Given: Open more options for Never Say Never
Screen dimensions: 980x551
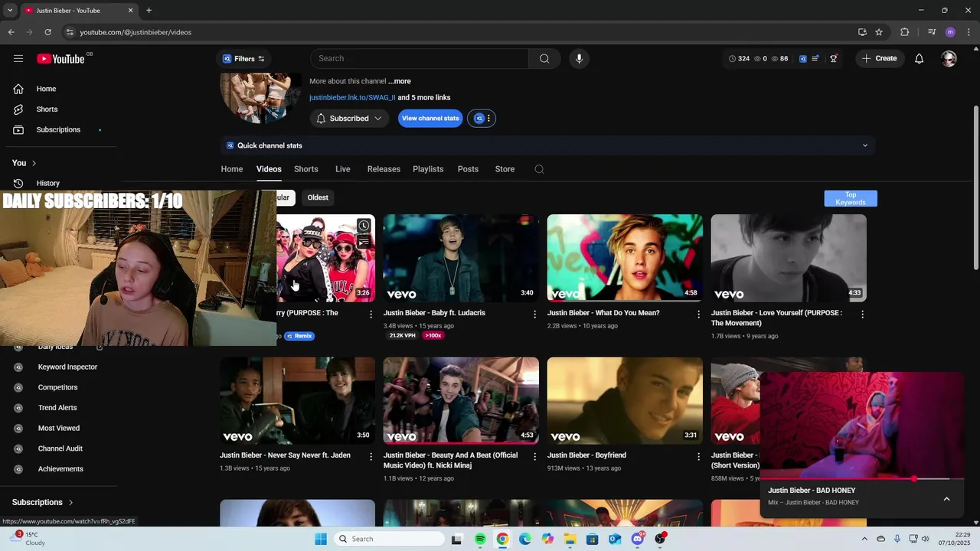Looking at the screenshot, I should (x=371, y=457).
